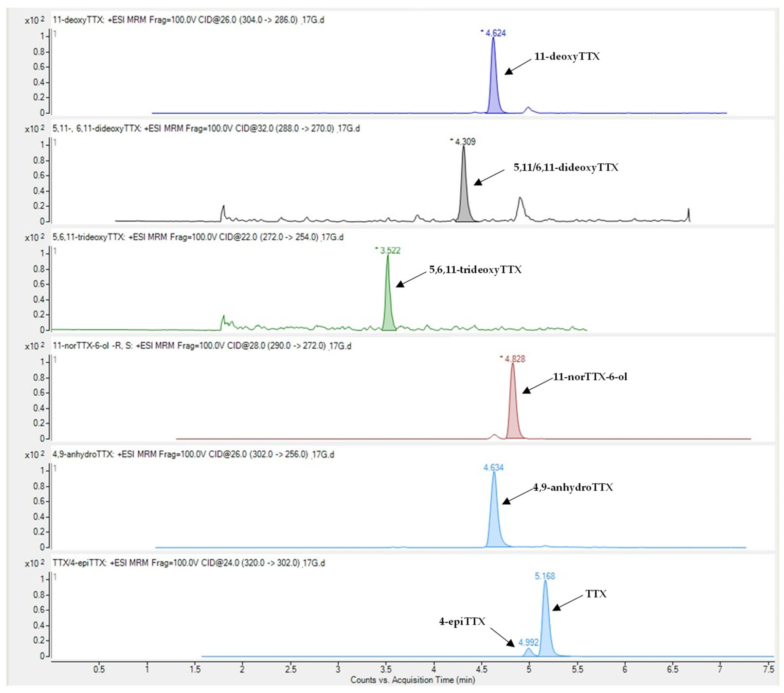Image resolution: width=784 pixels, height=693 pixels.
Task: Click the 4.624 peak retention time label
Action: [x=495, y=33]
